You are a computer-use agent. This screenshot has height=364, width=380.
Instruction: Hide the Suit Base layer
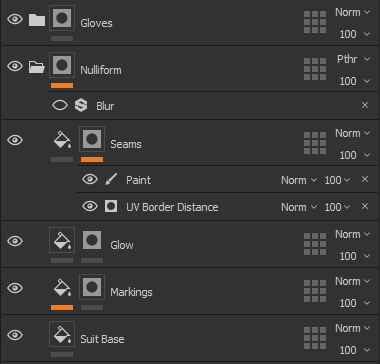click(x=15, y=335)
